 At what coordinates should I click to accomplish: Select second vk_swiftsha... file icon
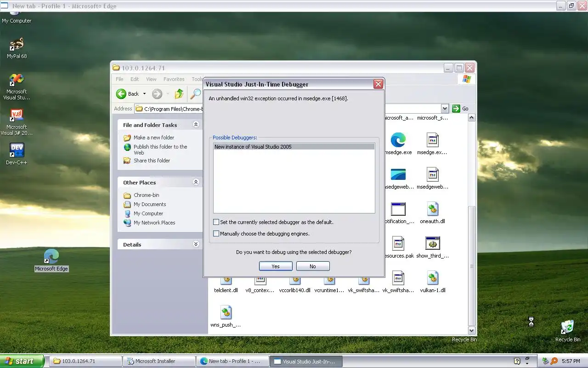pyautogui.click(x=398, y=278)
